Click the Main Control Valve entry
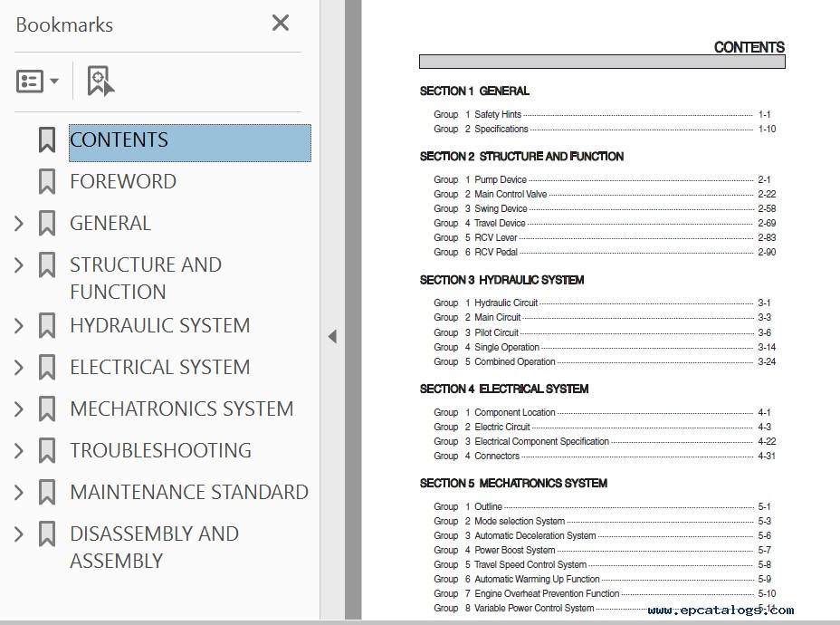840x625 pixels. tap(605, 194)
